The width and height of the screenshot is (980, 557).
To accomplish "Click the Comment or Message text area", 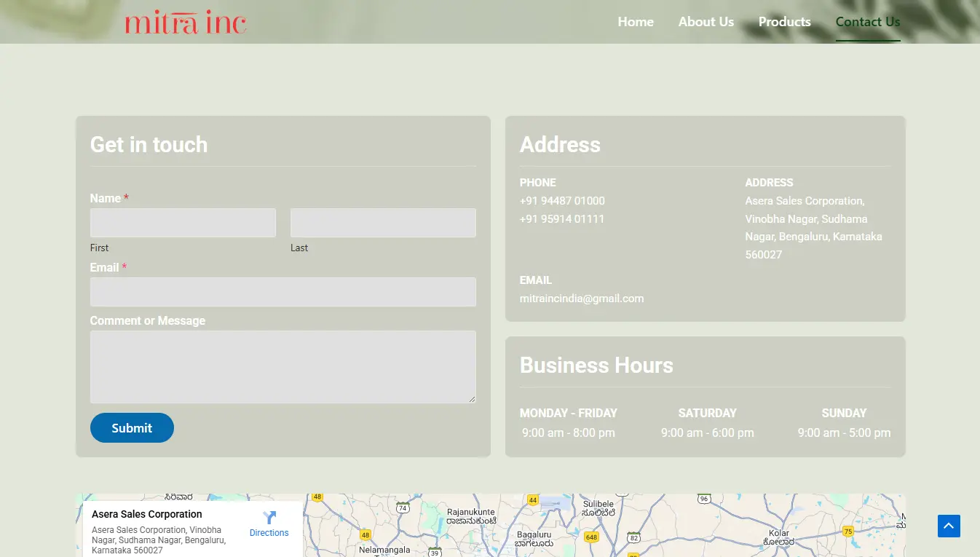I will tap(282, 367).
